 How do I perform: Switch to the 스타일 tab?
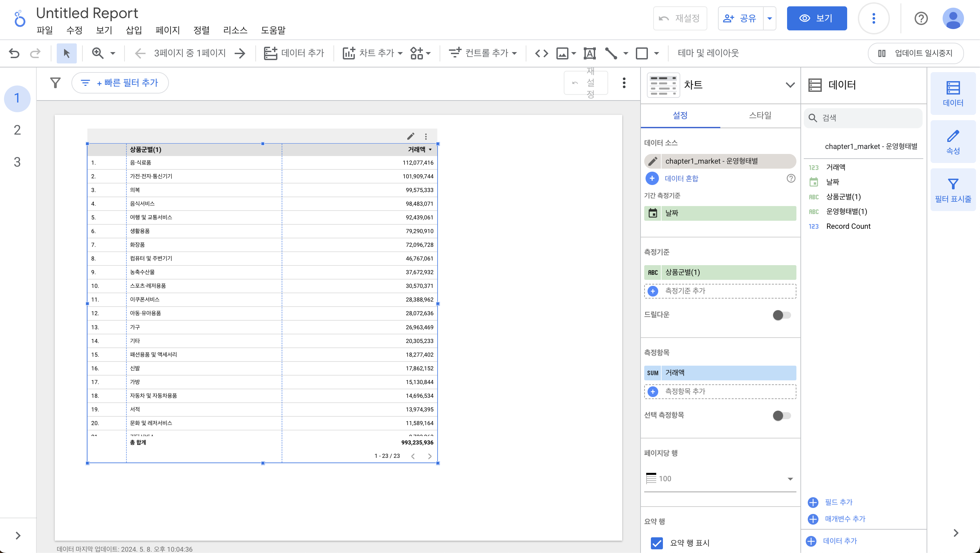[x=760, y=115]
